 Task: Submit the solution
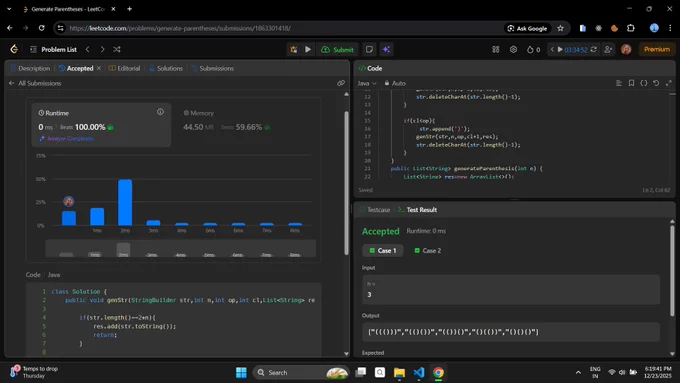tap(337, 49)
